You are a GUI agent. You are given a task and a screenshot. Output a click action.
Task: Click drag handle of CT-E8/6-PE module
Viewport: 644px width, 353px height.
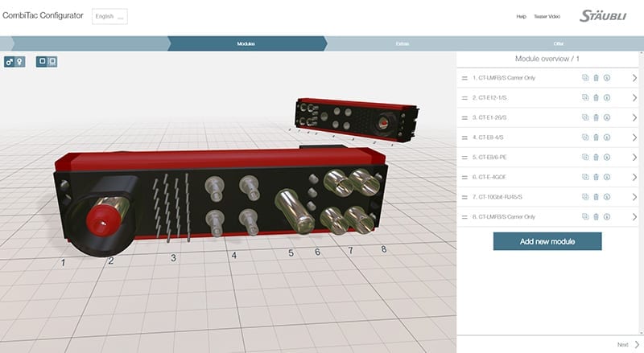tap(464, 158)
